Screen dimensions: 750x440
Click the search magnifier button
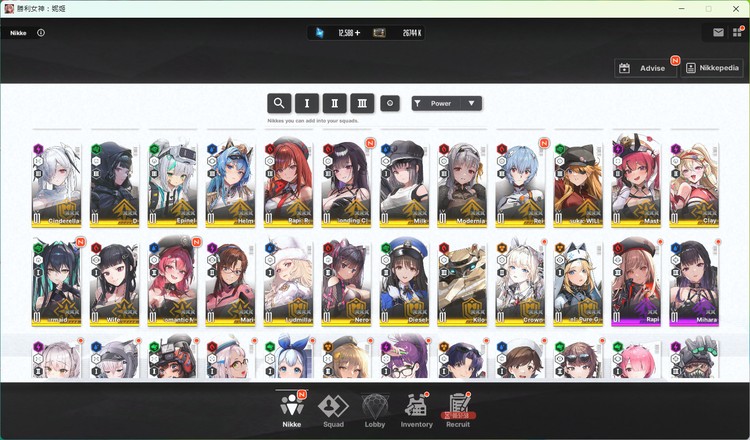coord(279,103)
